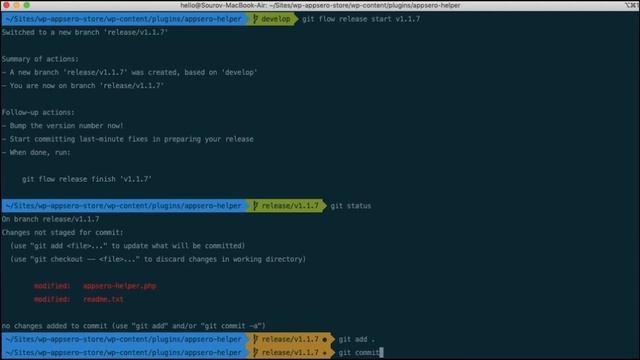This screenshot has height=360, width=640.
Task: Click the green release/v1.1.7 prompt segment
Action: pos(286,206)
